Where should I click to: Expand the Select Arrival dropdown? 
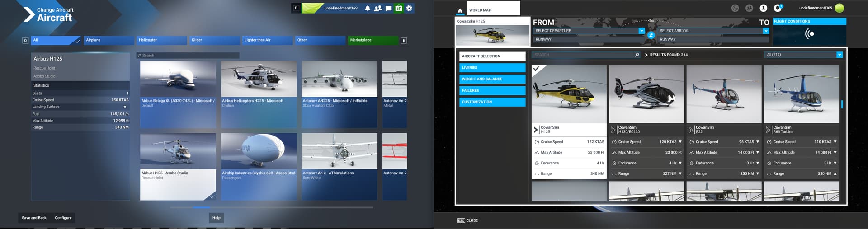pos(766,31)
